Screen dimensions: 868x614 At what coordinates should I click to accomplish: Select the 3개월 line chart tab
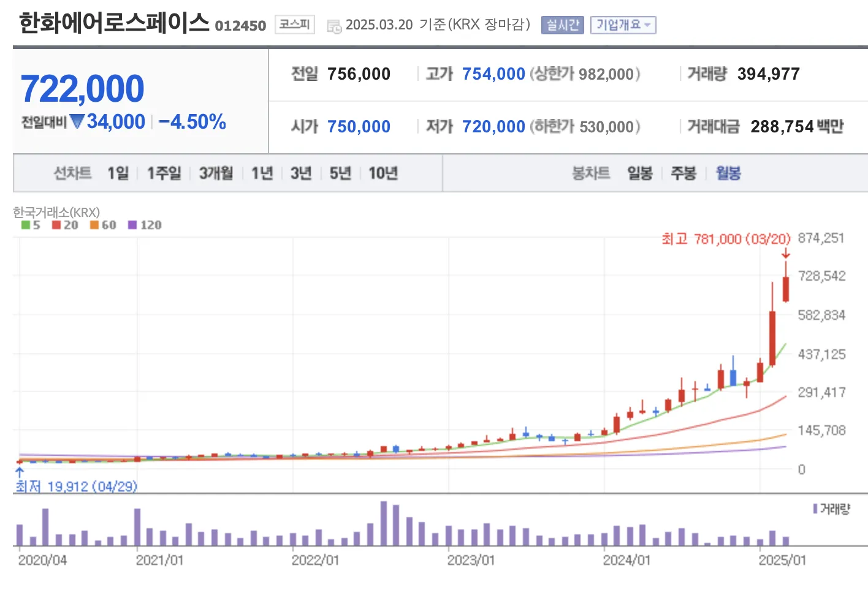216,173
